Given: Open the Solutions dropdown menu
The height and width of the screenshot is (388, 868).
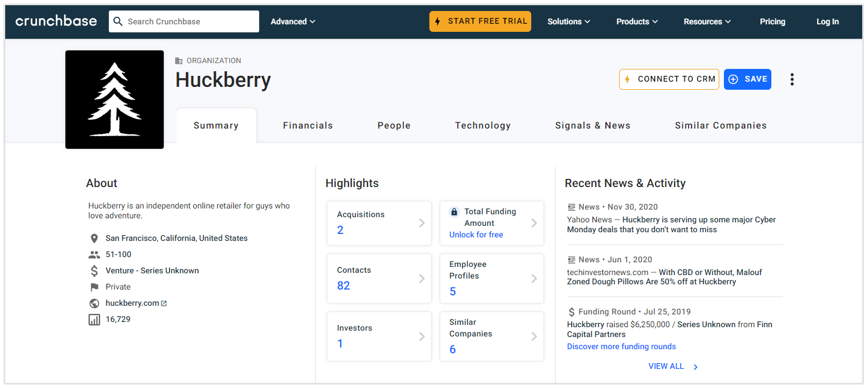Looking at the screenshot, I should [568, 21].
